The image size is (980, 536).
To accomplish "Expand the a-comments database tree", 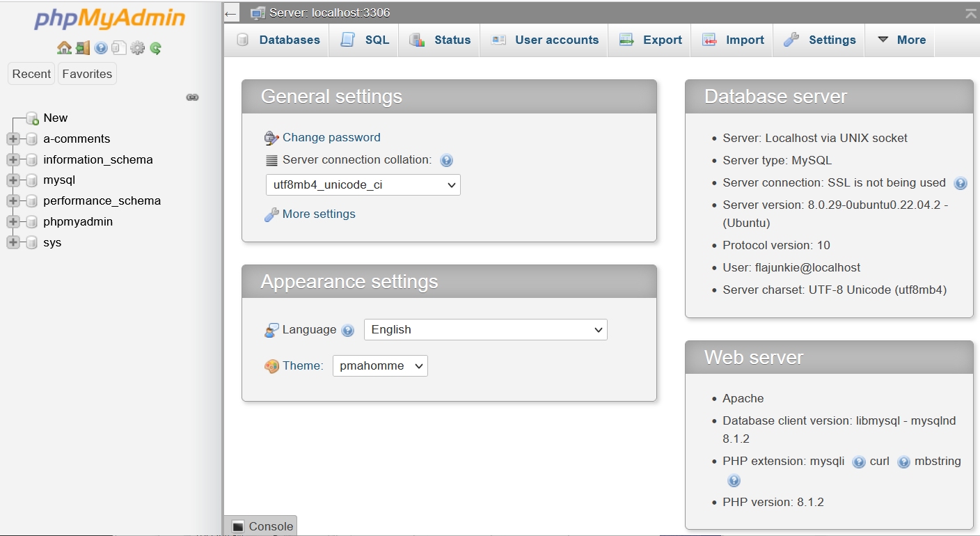I will click(x=13, y=139).
